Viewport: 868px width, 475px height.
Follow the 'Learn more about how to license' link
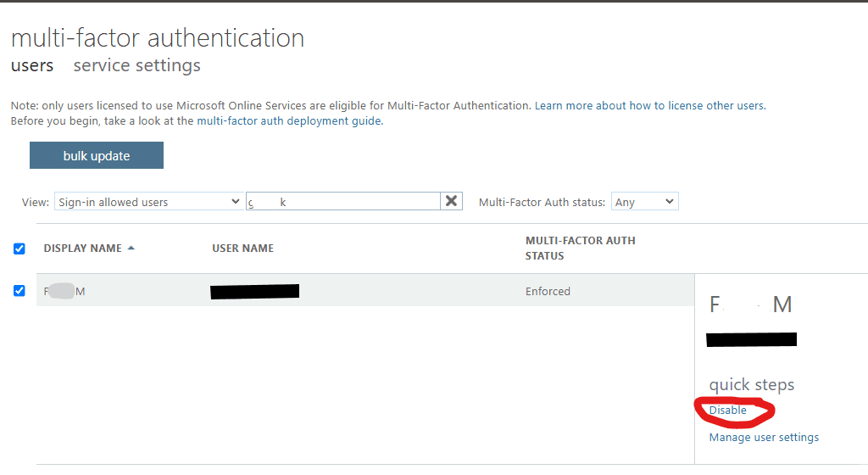[649, 106]
